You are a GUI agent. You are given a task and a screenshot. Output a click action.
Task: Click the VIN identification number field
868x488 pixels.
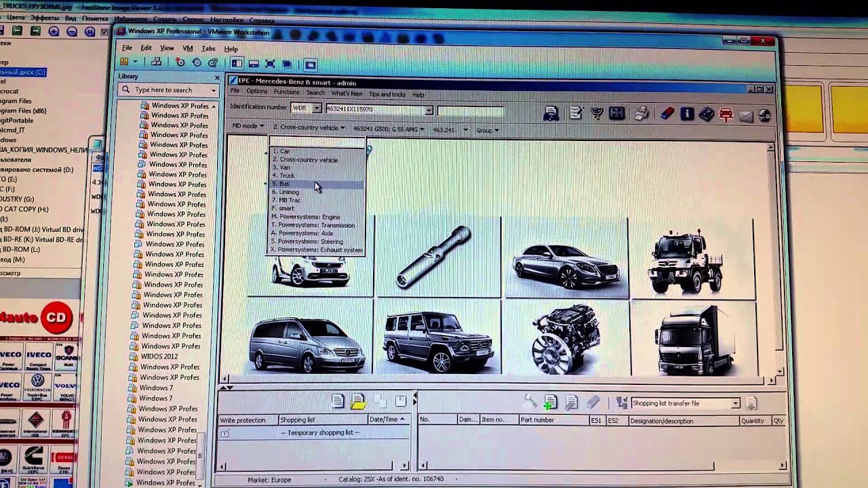pos(378,109)
